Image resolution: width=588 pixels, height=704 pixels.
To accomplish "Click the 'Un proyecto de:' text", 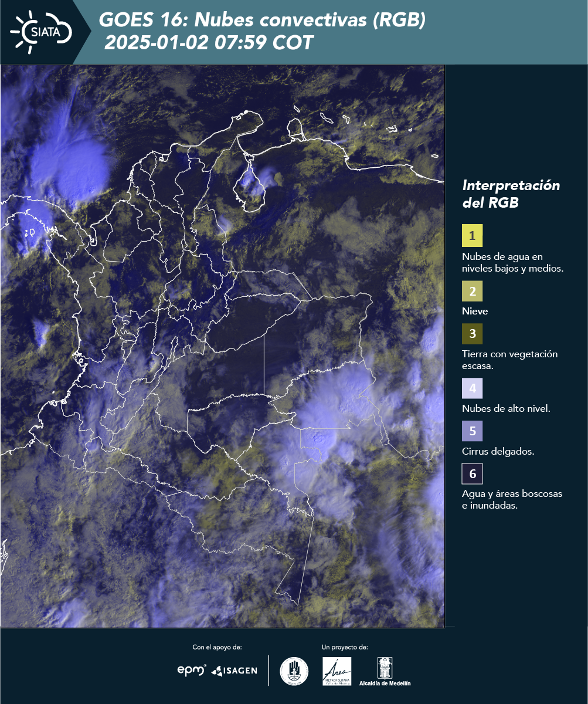I will [x=345, y=647].
